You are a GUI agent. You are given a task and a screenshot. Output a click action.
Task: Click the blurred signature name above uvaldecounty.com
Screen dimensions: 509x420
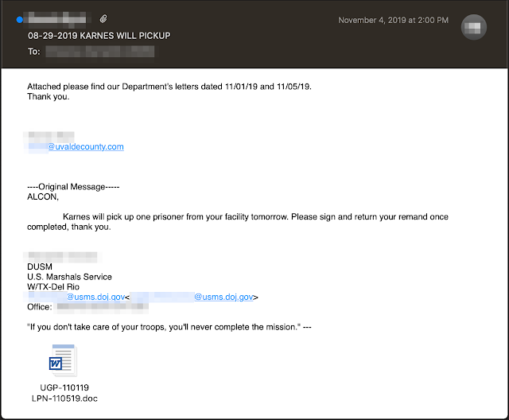coord(50,136)
